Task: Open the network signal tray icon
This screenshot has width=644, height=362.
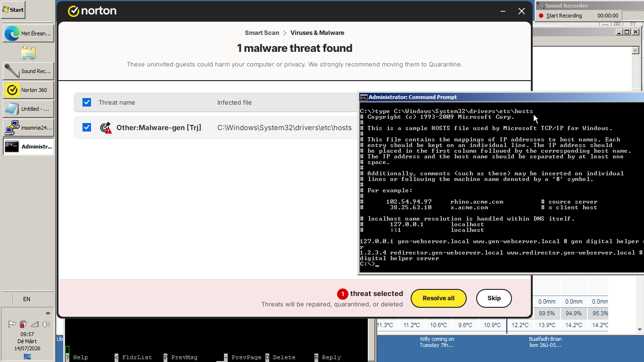Action: pos(35,324)
